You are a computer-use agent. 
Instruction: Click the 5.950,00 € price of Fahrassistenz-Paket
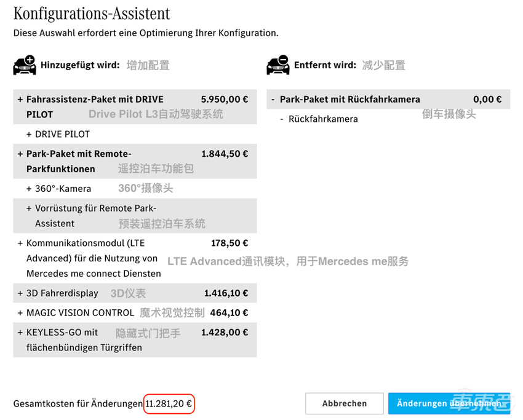[x=225, y=99]
